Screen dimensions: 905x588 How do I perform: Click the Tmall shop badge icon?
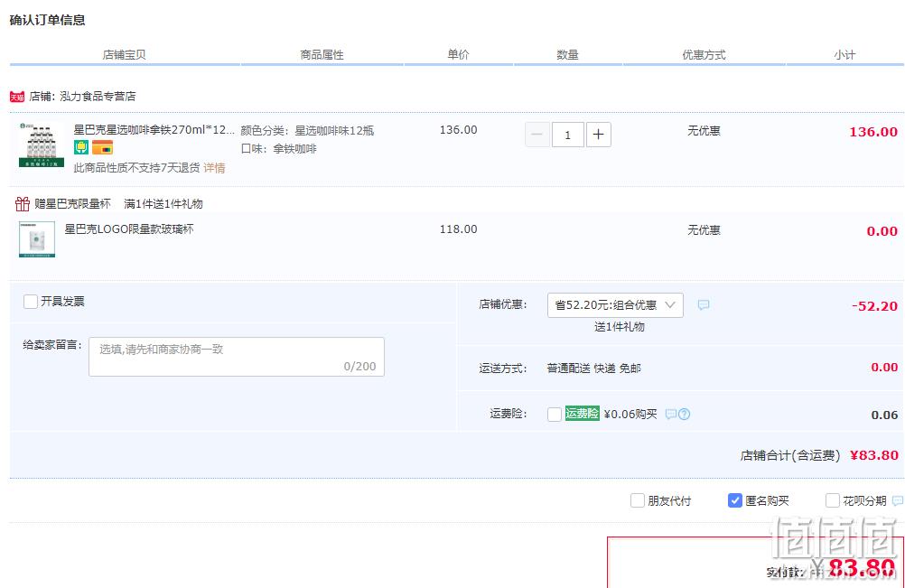click(17, 97)
